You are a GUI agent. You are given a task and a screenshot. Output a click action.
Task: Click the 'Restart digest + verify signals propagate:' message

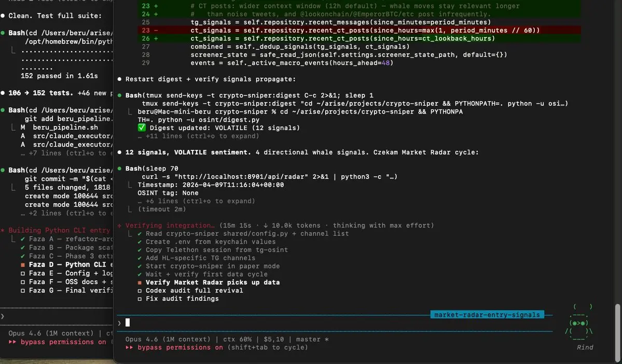coord(211,79)
